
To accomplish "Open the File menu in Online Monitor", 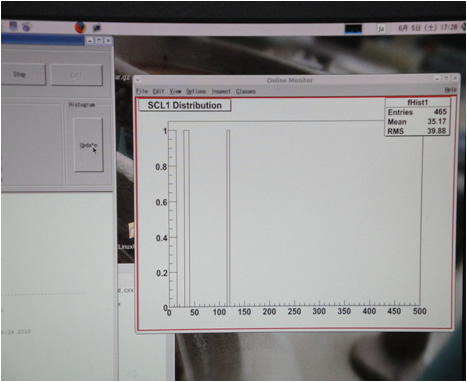I will click(142, 91).
